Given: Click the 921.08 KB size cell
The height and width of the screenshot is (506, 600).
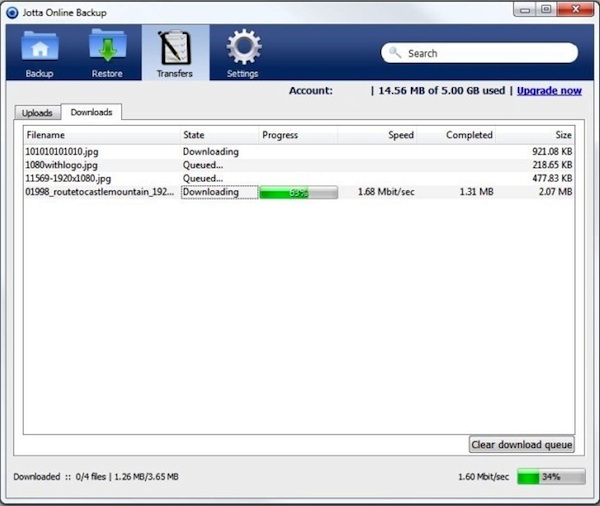Looking at the screenshot, I should pos(552,152).
